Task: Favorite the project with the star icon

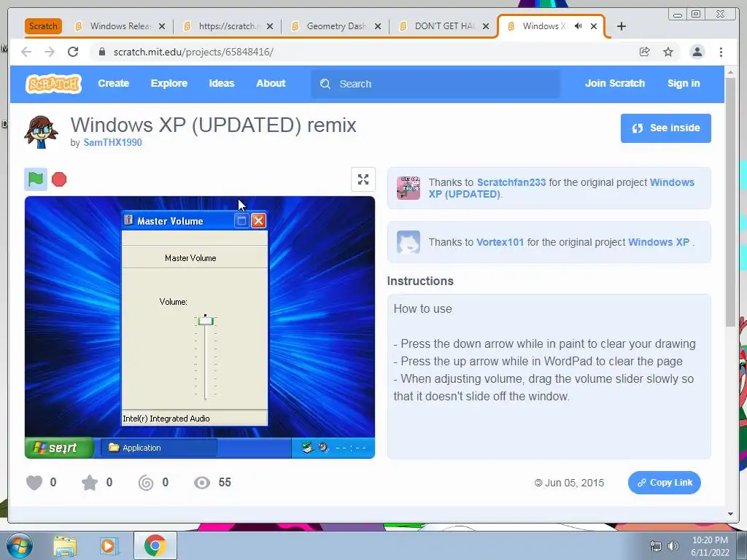Action: pos(90,483)
